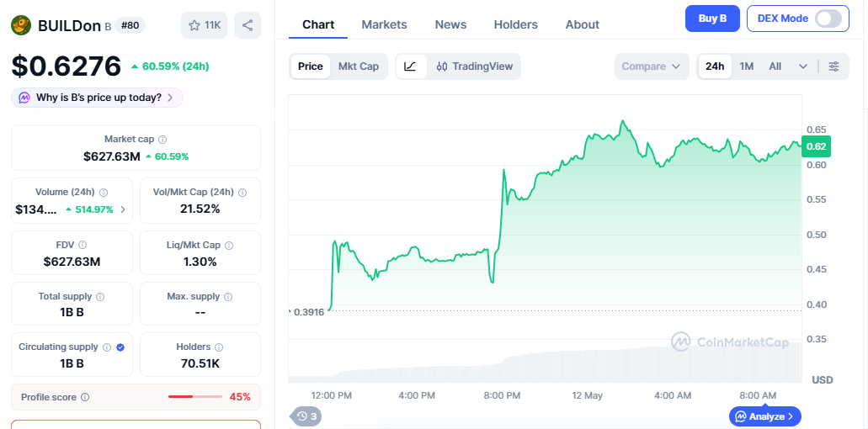The width and height of the screenshot is (868, 429).
Task: Click the 514.97% volume change
Action: pos(89,209)
